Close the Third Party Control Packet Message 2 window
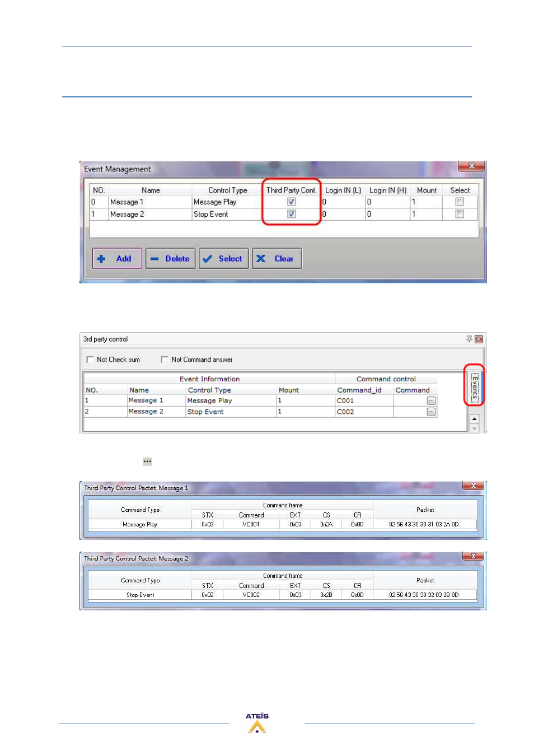 (x=473, y=557)
